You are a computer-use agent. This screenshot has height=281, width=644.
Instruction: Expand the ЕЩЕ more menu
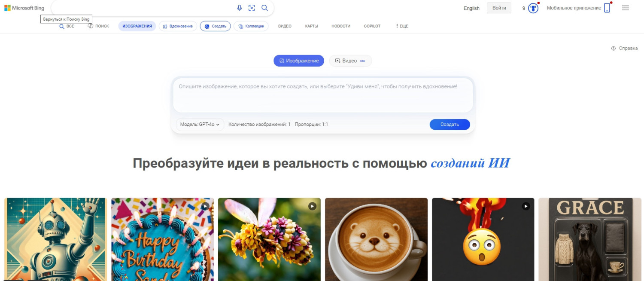point(402,26)
